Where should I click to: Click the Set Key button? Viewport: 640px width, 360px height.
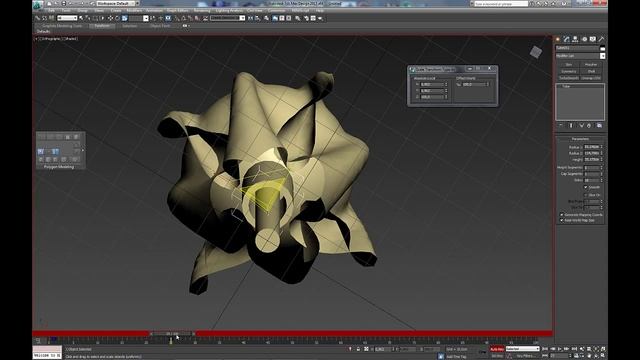tap(497, 356)
